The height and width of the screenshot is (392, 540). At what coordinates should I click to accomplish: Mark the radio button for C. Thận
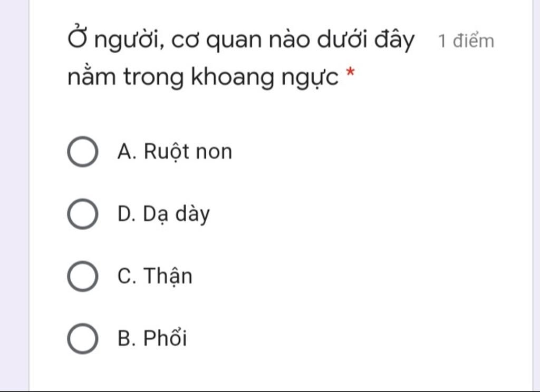point(83,276)
